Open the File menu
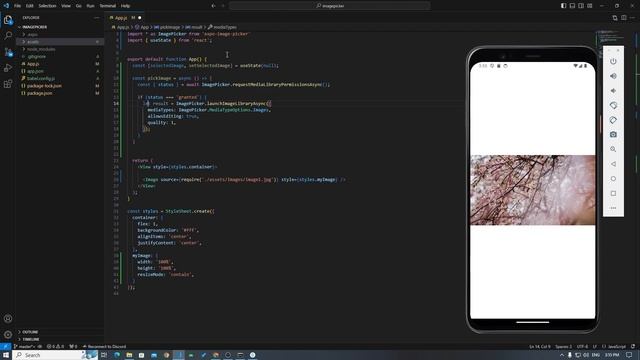This screenshot has width=640, height=360. click(x=18, y=6)
